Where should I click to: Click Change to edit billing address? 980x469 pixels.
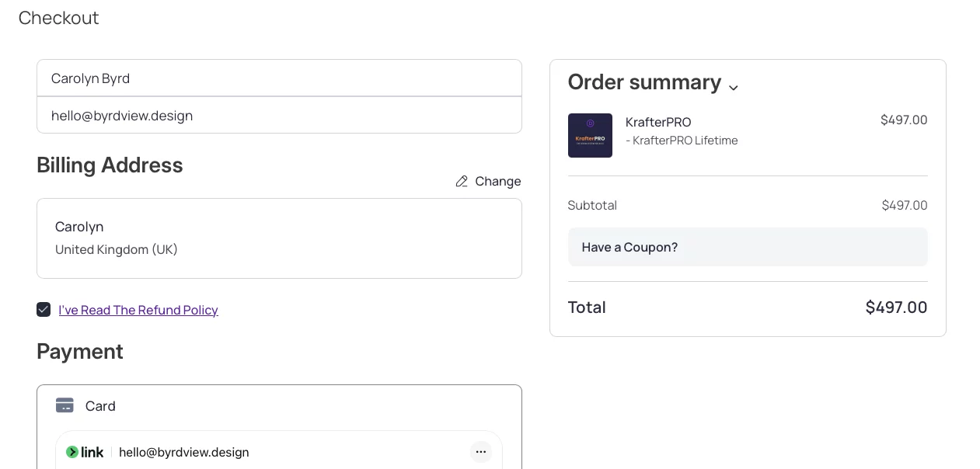[x=498, y=181]
